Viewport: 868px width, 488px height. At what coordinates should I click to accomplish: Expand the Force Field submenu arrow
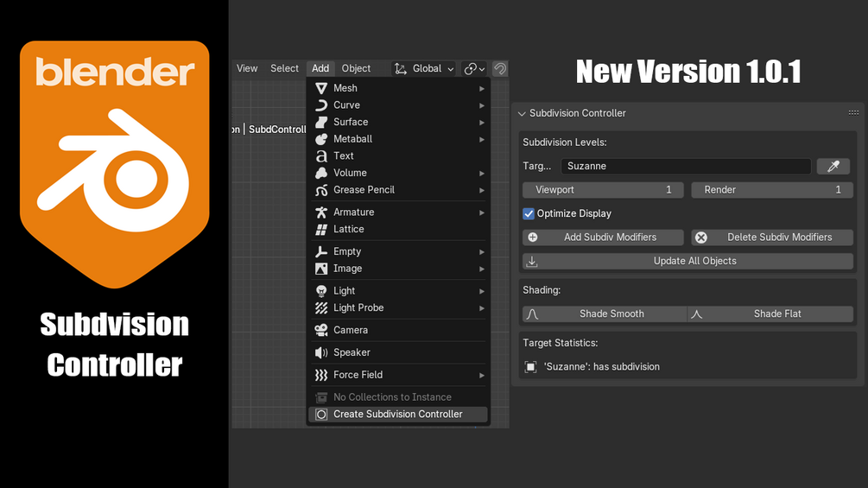click(482, 375)
